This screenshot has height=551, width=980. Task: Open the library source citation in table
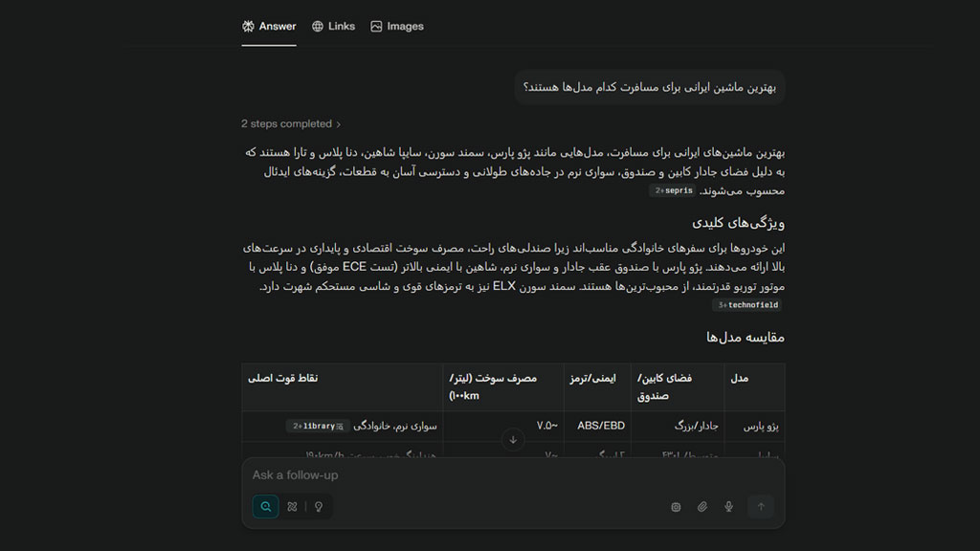[318, 426]
